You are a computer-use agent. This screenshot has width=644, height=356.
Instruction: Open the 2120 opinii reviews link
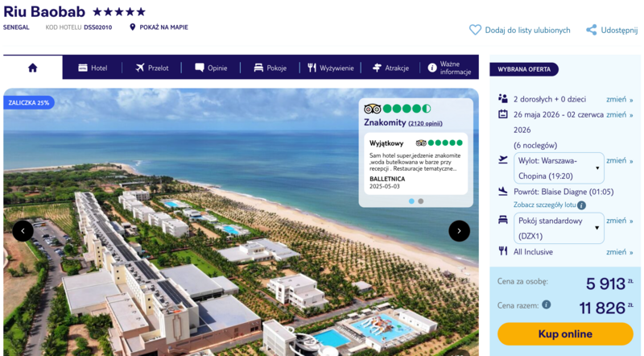pos(425,123)
